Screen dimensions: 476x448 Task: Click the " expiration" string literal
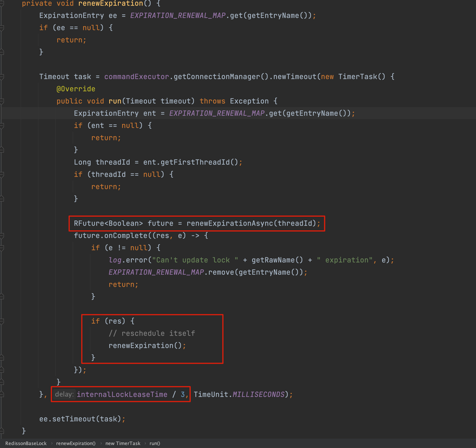(x=345, y=260)
